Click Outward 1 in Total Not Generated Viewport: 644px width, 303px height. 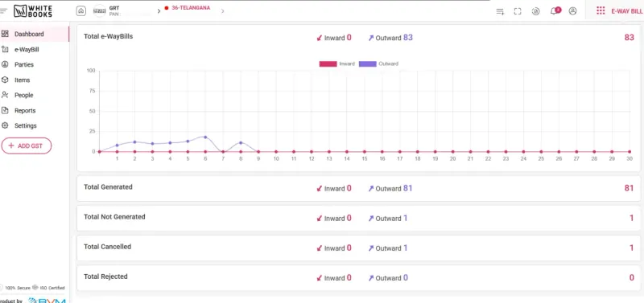click(x=388, y=219)
